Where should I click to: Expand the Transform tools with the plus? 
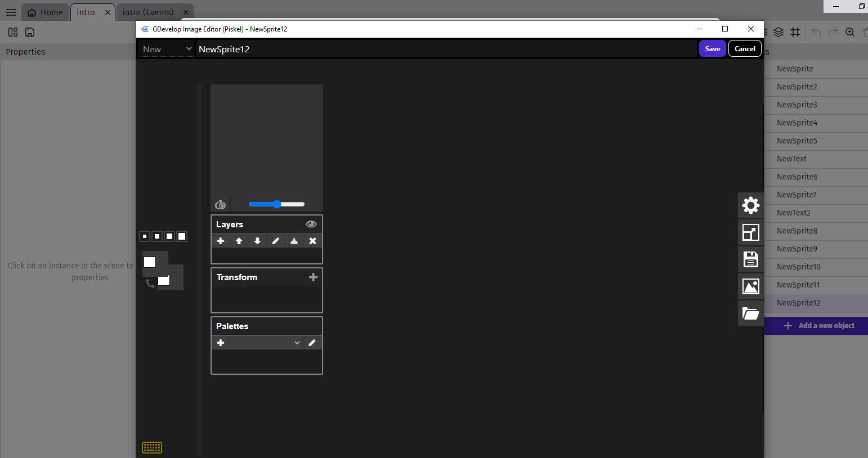click(313, 277)
